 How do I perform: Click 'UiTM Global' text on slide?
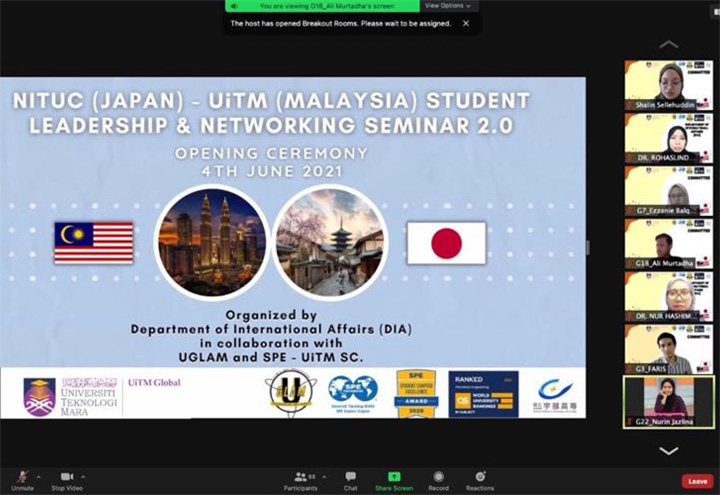154,382
